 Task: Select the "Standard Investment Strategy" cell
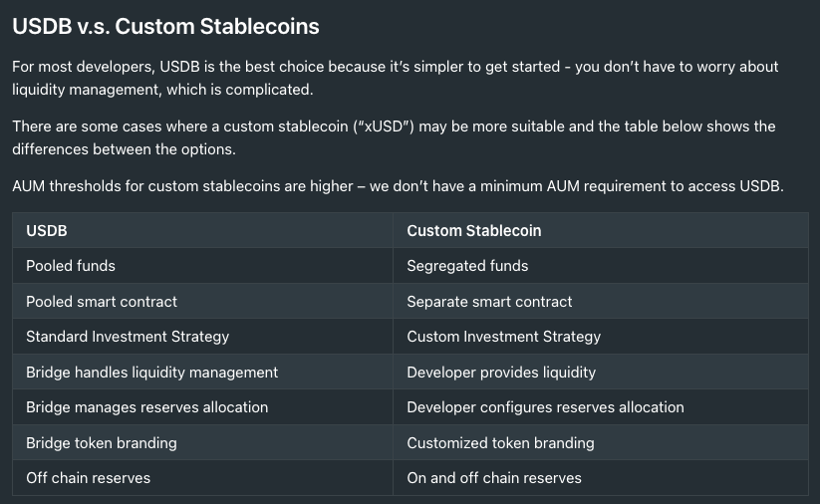(128, 337)
